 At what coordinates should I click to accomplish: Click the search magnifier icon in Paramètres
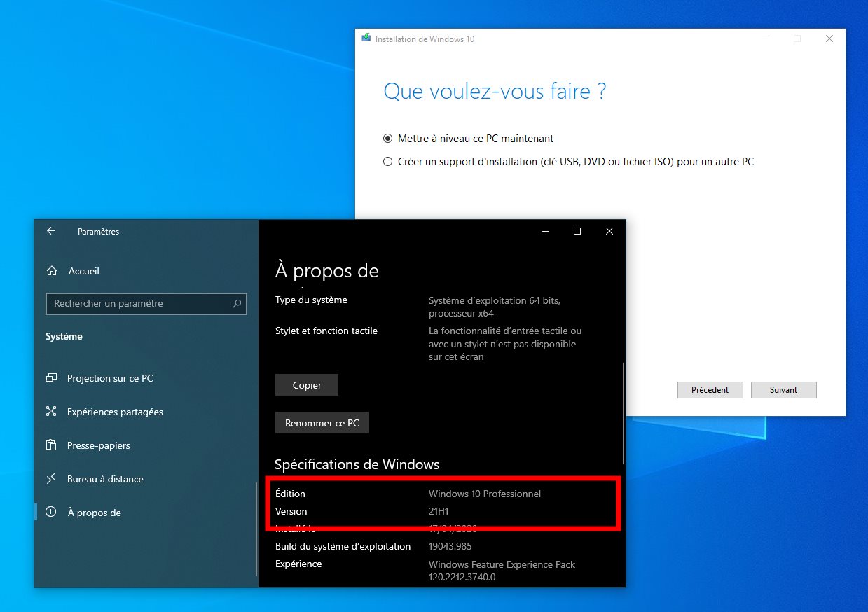click(237, 304)
